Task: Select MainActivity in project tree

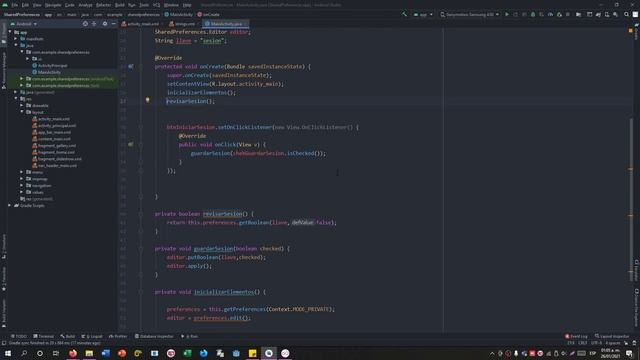Action: pyautogui.click(x=49, y=72)
